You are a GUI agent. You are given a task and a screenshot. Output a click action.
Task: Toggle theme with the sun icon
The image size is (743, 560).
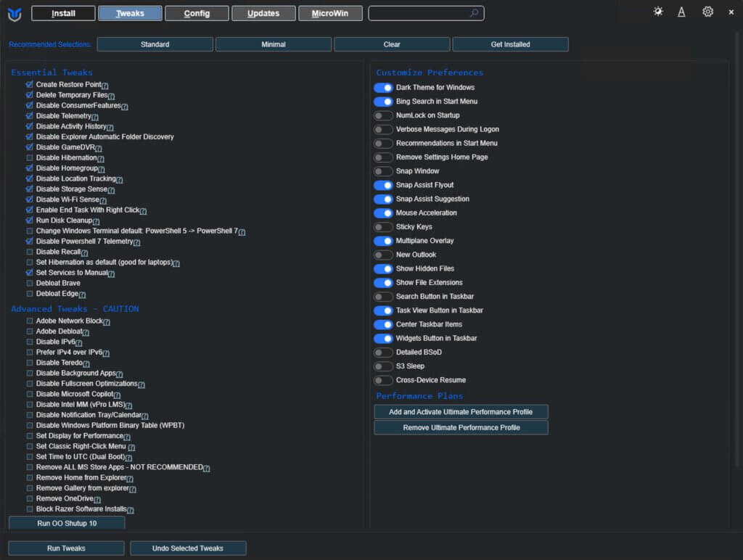(x=658, y=12)
